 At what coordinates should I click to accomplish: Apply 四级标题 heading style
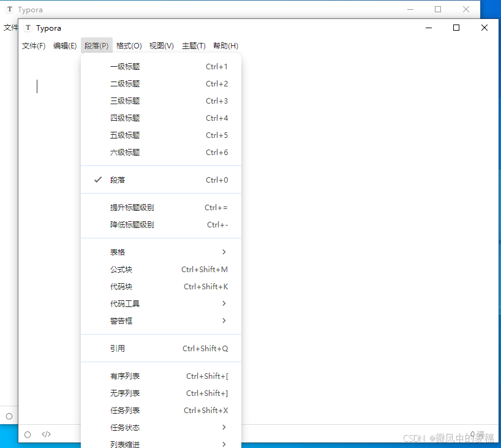click(161, 118)
